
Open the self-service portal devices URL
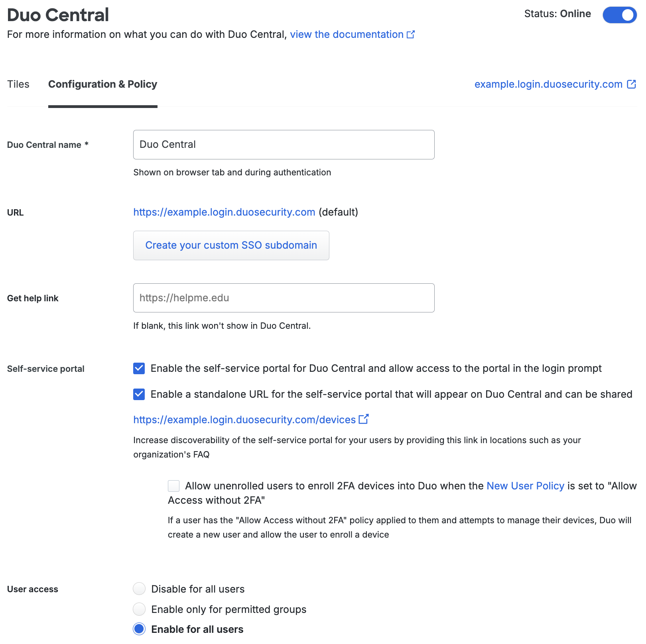(x=244, y=420)
